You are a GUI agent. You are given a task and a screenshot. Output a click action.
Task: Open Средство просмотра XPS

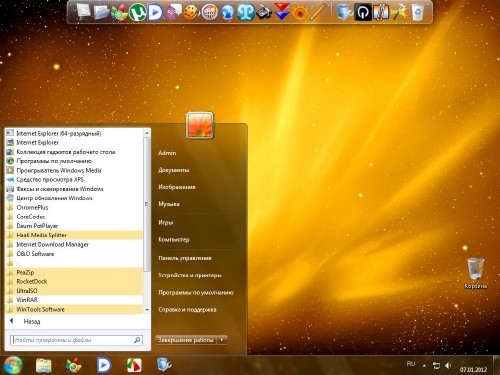[x=74, y=179]
